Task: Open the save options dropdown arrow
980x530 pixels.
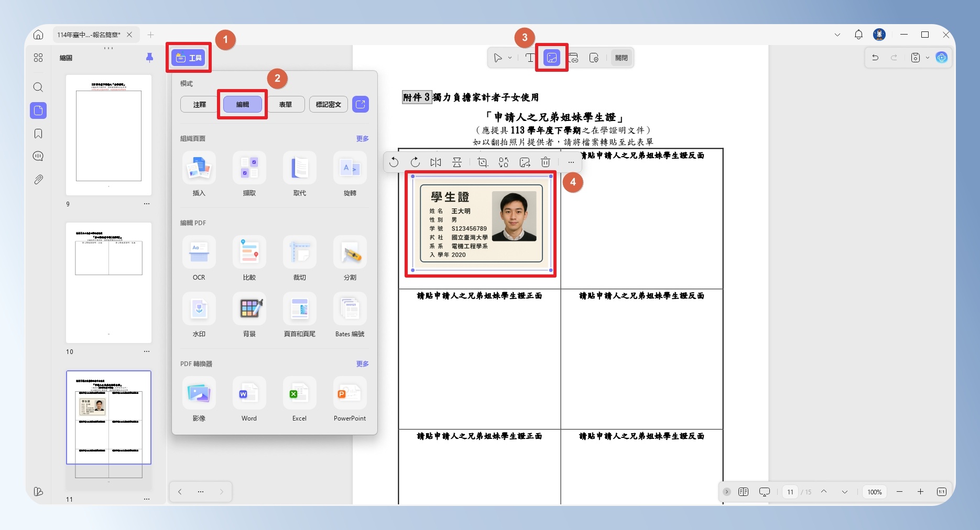Action: point(928,58)
